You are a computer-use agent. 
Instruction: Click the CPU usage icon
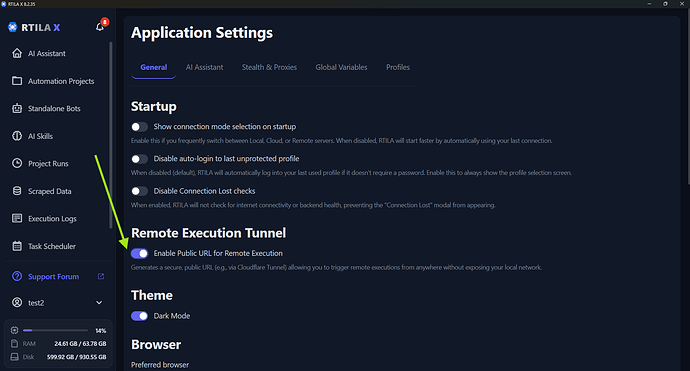(15, 330)
